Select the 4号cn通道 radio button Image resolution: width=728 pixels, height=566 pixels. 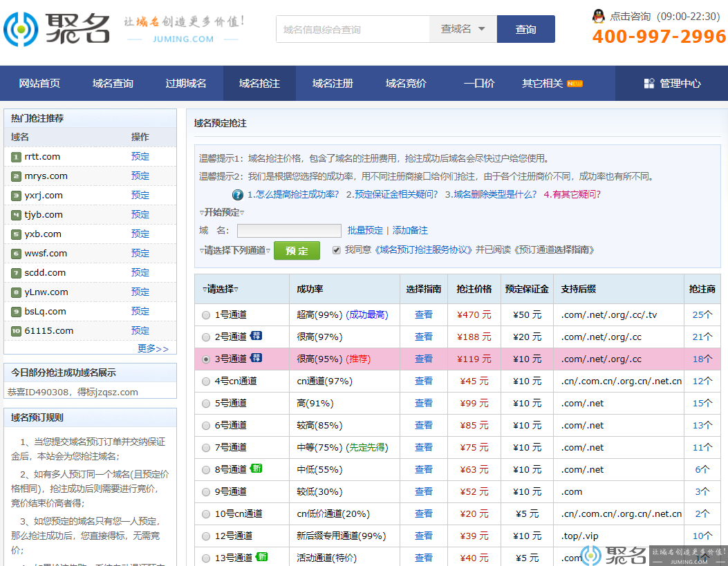[x=205, y=381]
